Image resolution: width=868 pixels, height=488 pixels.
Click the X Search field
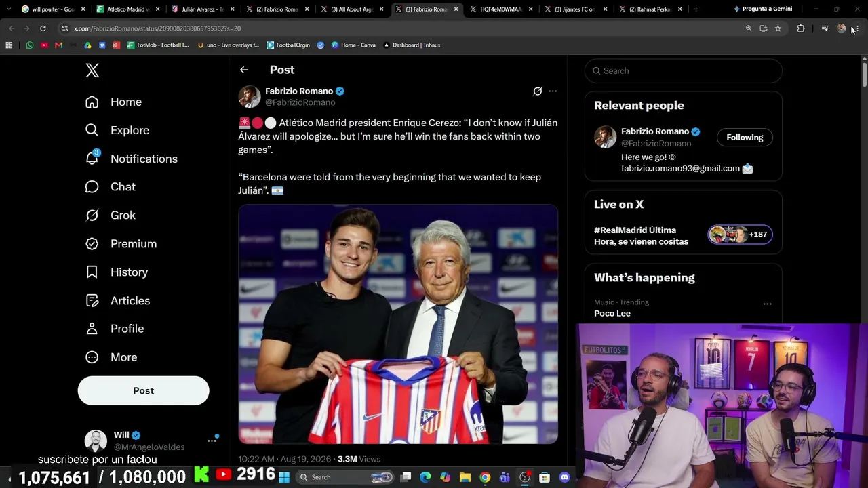click(x=683, y=70)
